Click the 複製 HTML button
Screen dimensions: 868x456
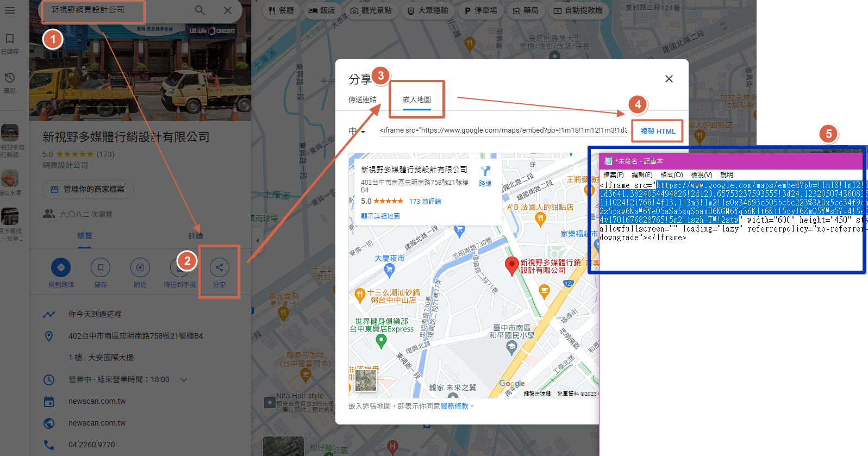(658, 131)
